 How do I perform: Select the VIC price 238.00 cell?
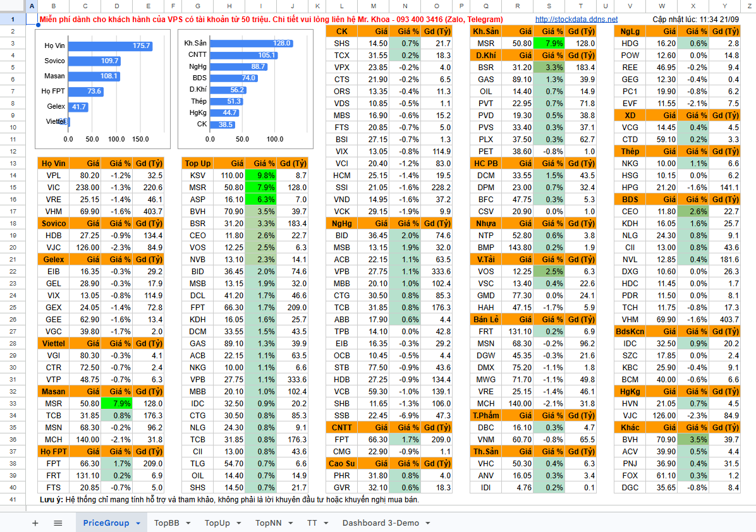85,188
